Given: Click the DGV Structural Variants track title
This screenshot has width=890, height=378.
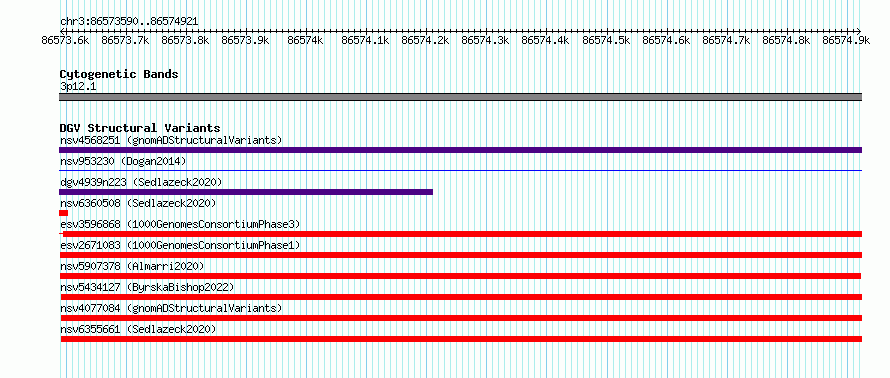Looking at the screenshot, I should click(x=140, y=128).
